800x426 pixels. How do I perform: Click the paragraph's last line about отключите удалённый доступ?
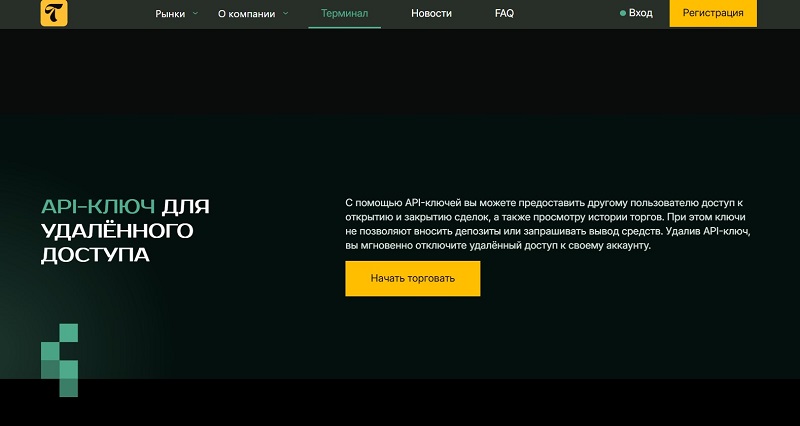point(498,245)
